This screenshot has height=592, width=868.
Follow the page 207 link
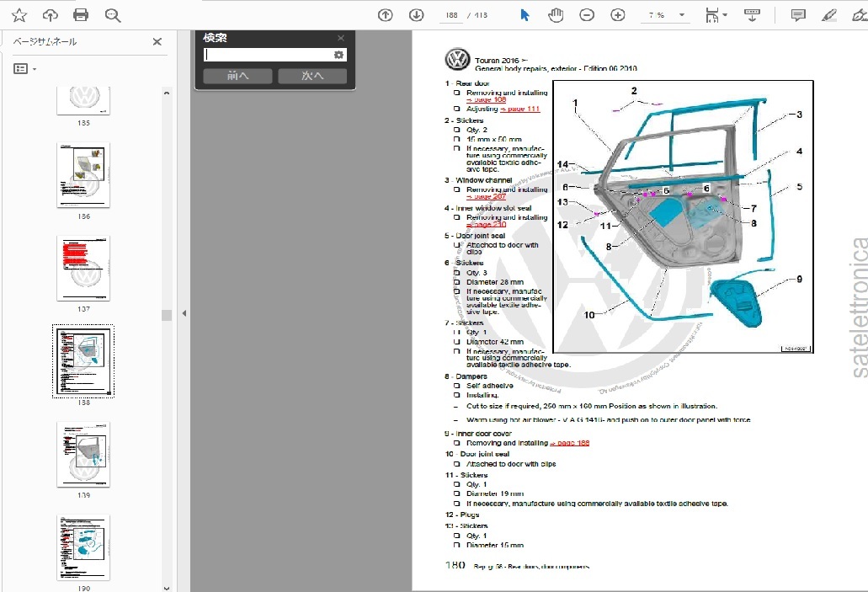coord(486,196)
